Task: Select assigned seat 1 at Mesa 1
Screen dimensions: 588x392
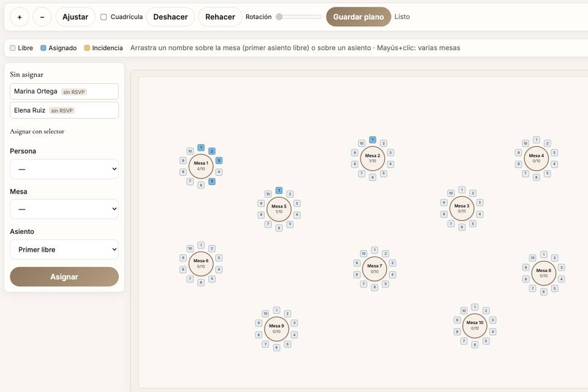Action: (201, 148)
